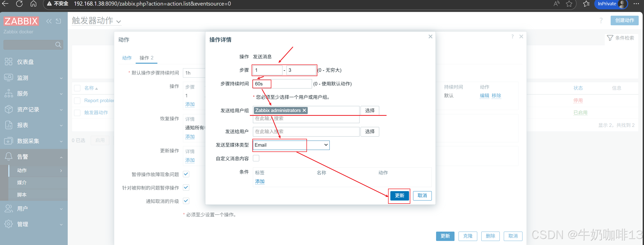Click the 编辑 link in operations table
The image size is (644, 245).
484,96
